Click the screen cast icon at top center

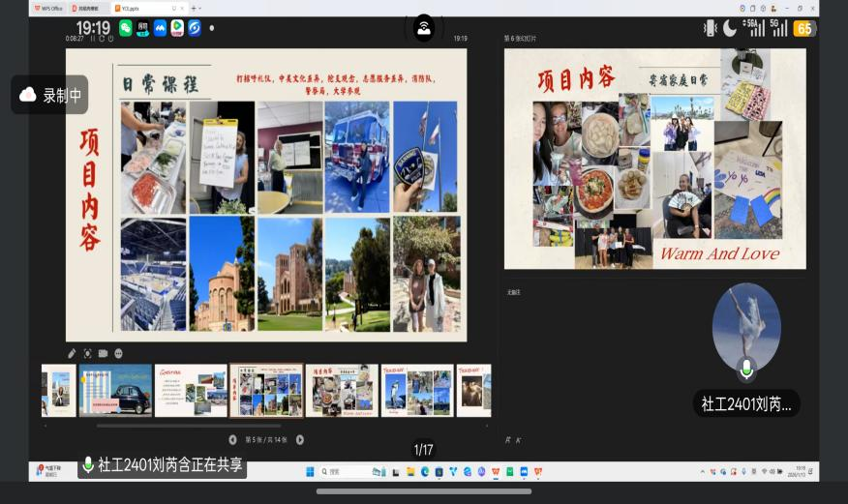[423, 28]
